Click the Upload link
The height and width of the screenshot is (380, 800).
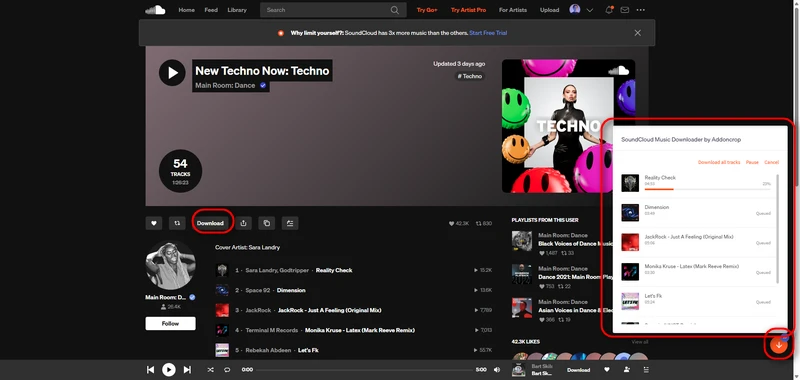[549, 10]
